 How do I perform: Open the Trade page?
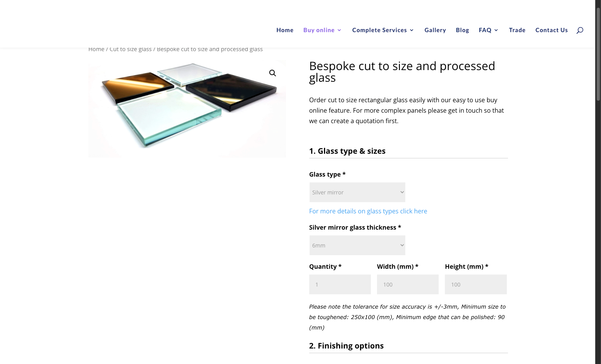(x=517, y=30)
